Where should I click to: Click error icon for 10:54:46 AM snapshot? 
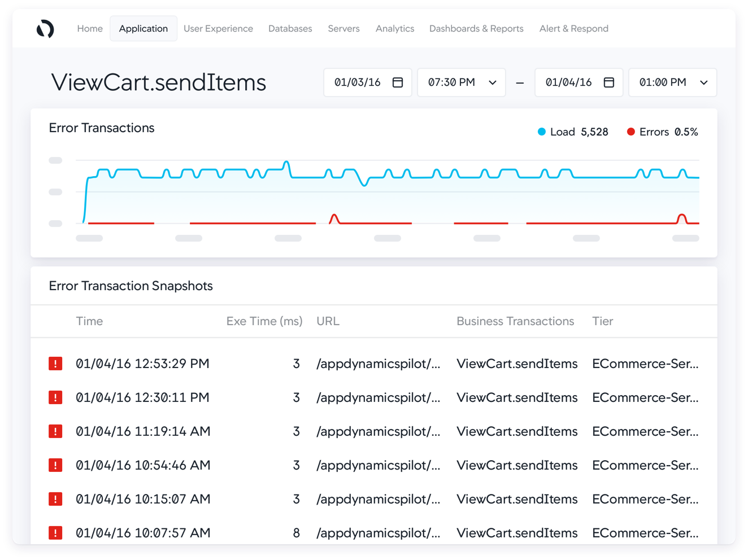click(x=55, y=465)
